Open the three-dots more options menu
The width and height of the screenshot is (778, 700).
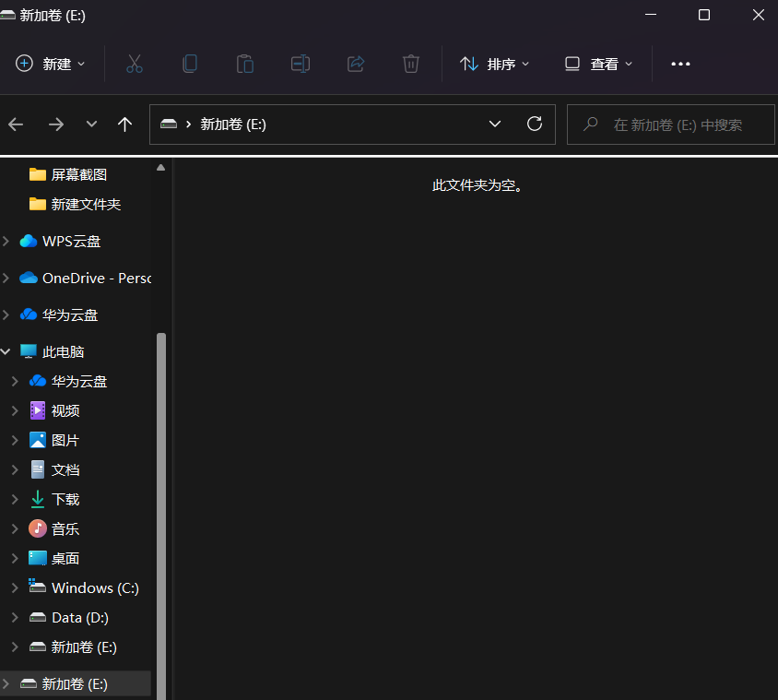point(680,64)
